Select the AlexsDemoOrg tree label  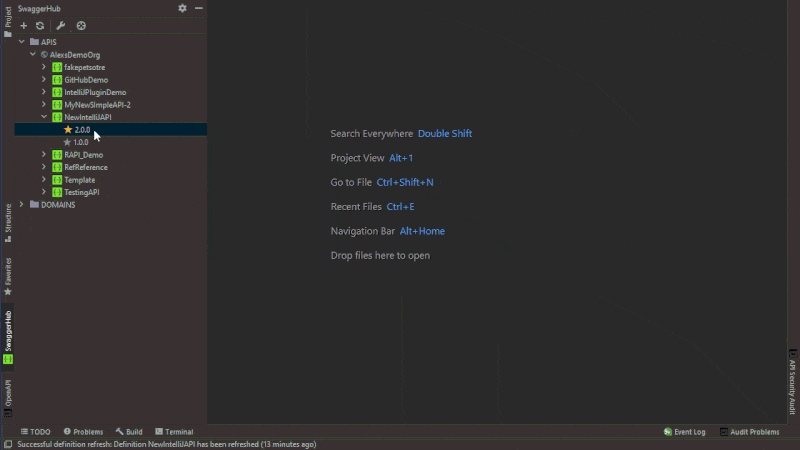74,55
